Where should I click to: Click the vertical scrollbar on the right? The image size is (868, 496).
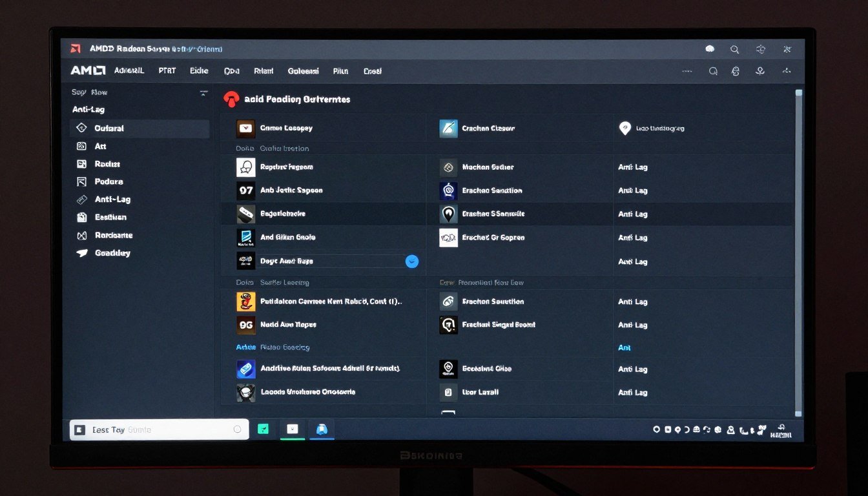pyautogui.click(x=799, y=253)
